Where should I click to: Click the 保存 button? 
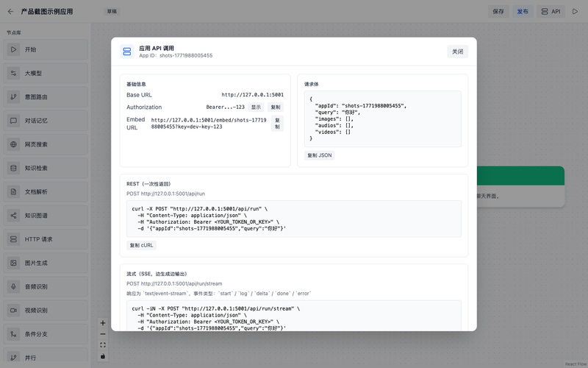(498, 12)
